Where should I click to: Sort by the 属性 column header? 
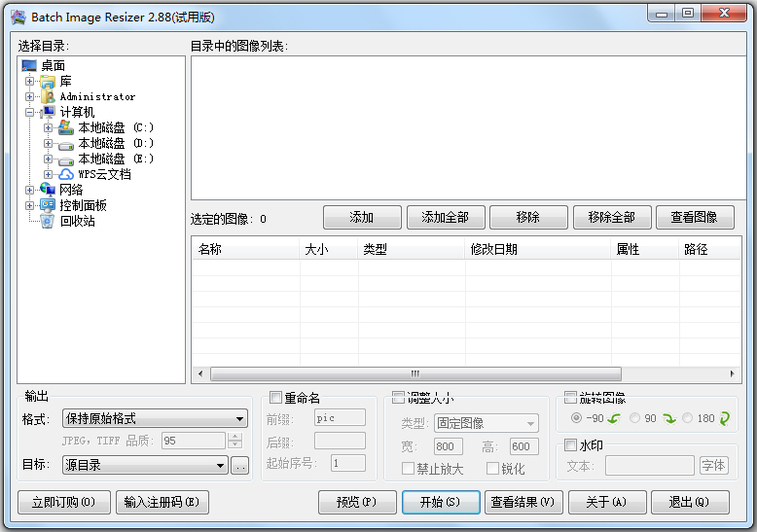pyautogui.click(x=645, y=249)
